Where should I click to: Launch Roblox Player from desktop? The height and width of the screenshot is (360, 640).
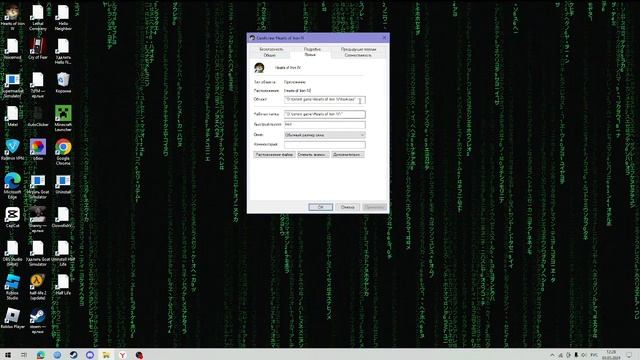point(12,318)
